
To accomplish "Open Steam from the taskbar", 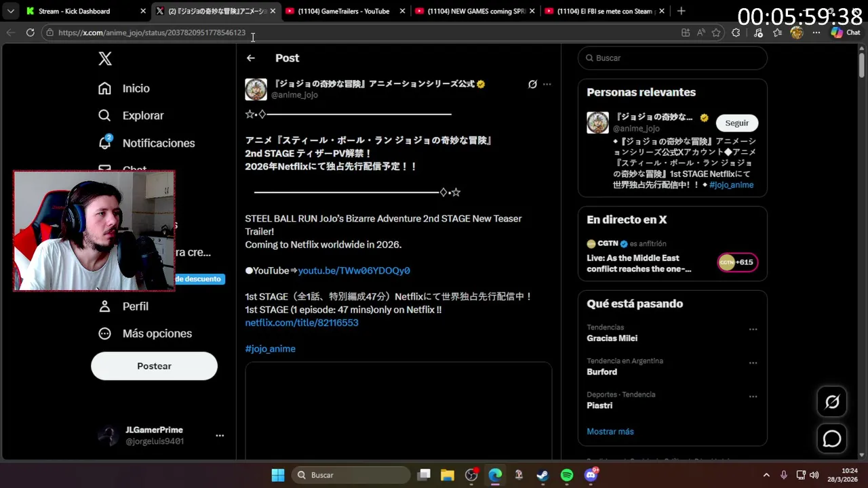I will (542, 475).
